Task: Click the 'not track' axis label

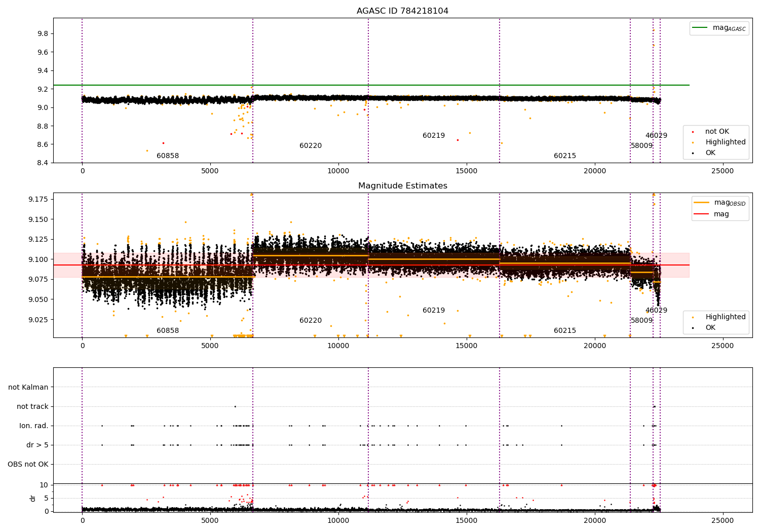Action: tap(32, 407)
